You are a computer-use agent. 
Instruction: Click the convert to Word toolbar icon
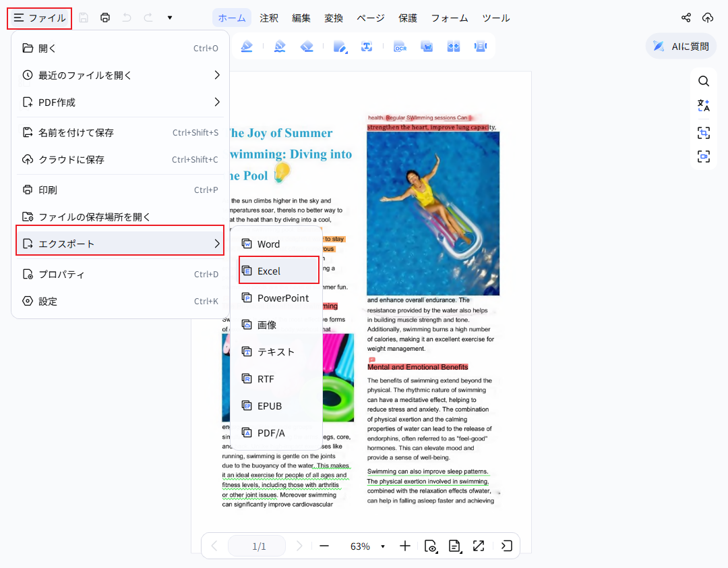pos(427,47)
